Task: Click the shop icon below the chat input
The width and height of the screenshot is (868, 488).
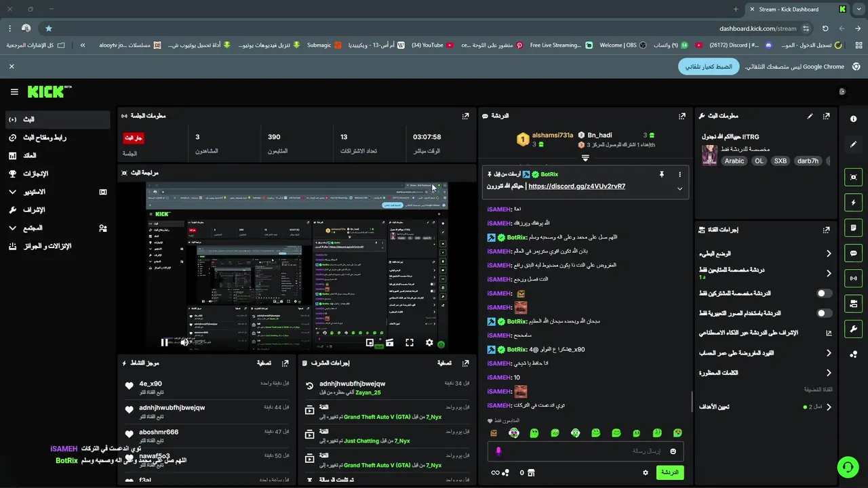Action: [531, 472]
